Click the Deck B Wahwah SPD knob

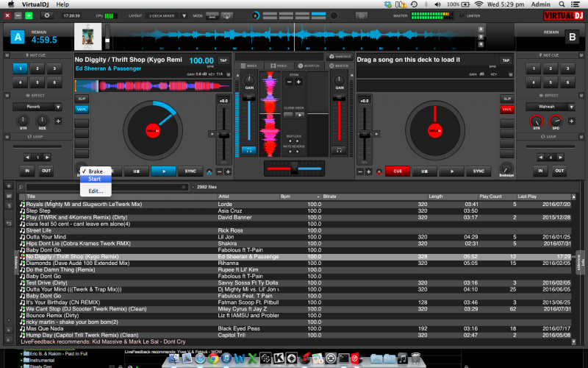(x=556, y=121)
